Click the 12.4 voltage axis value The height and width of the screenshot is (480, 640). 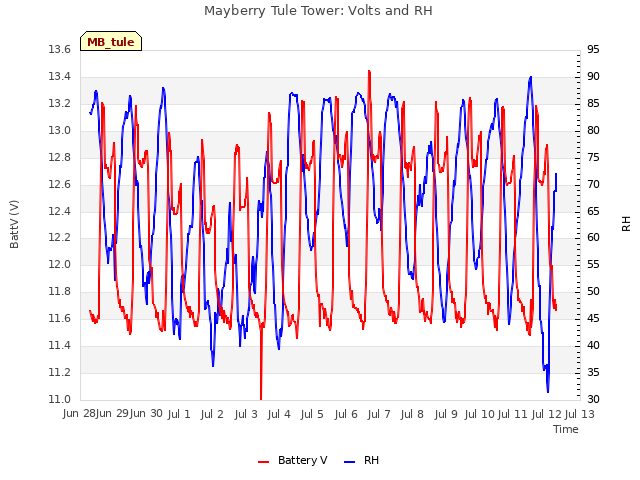pos(60,211)
